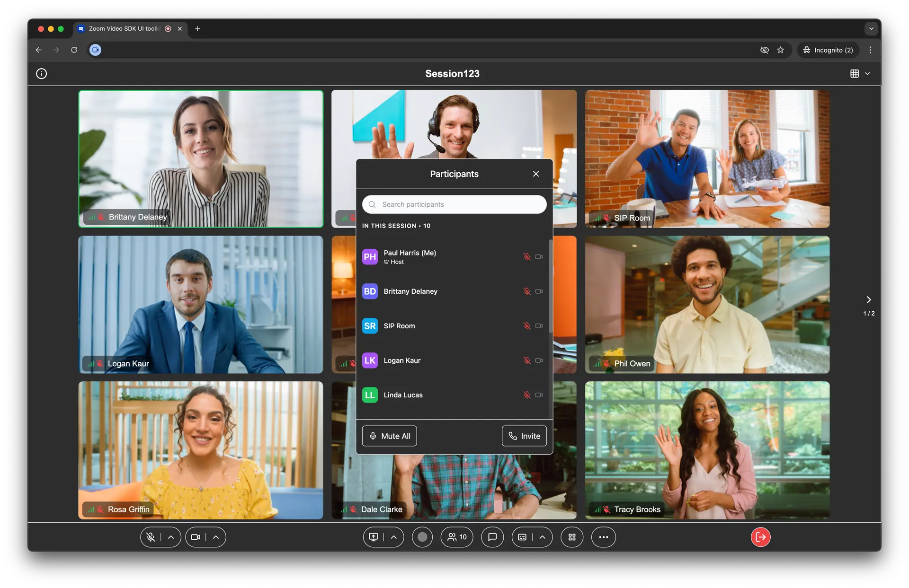Toggle Brittany Delaney's microphone in list
This screenshot has height=588, width=909.
(x=526, y=291)
